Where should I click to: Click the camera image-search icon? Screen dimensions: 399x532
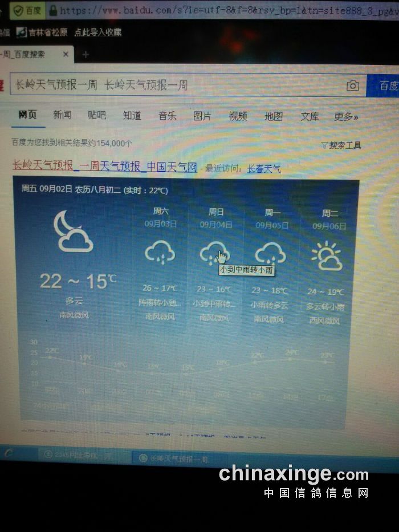[353, 86]
